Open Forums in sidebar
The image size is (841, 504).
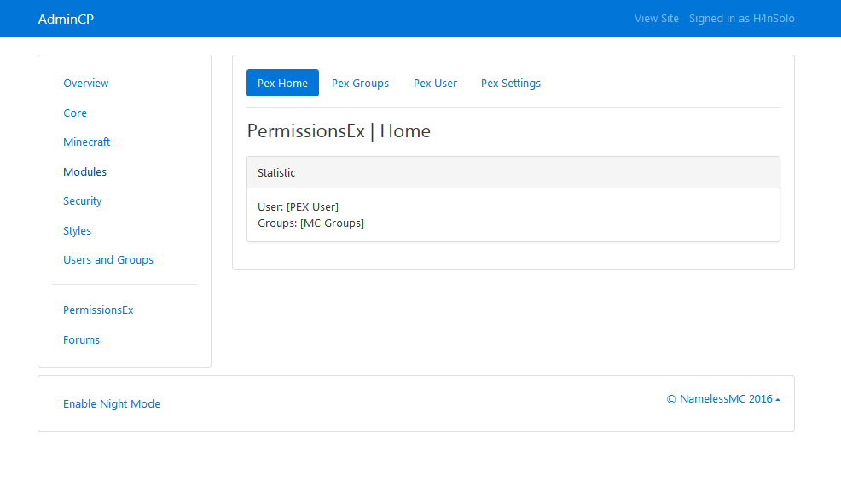click(x=82, y=340)
